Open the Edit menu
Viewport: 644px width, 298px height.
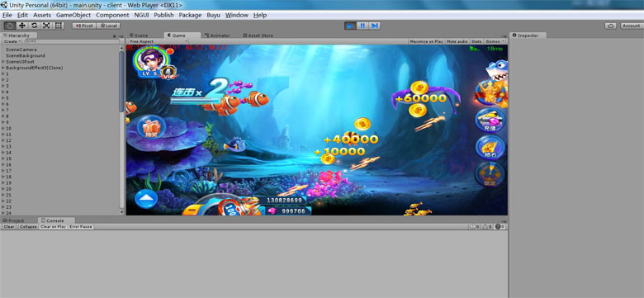(22, 15)
